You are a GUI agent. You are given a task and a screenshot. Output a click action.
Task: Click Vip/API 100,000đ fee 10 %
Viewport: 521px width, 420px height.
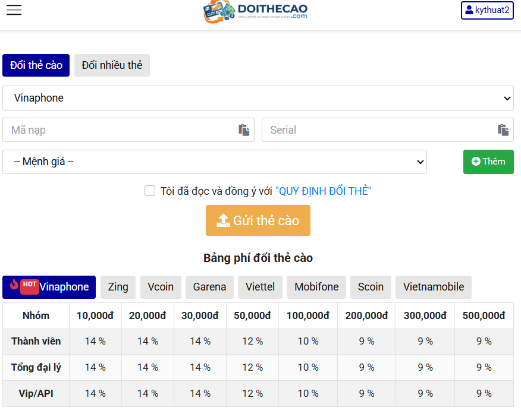pyautogui.click(x=308, y=393)
